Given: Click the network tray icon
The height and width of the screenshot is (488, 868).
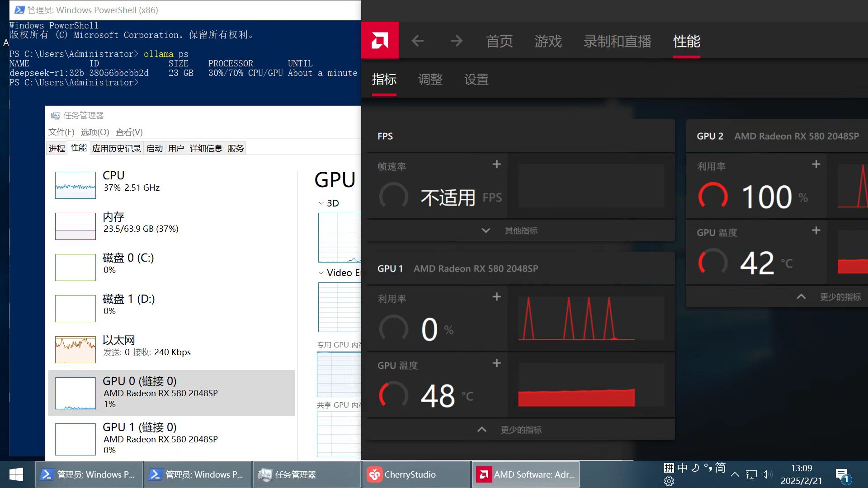Looking at the screenshot, I should 751,474.
